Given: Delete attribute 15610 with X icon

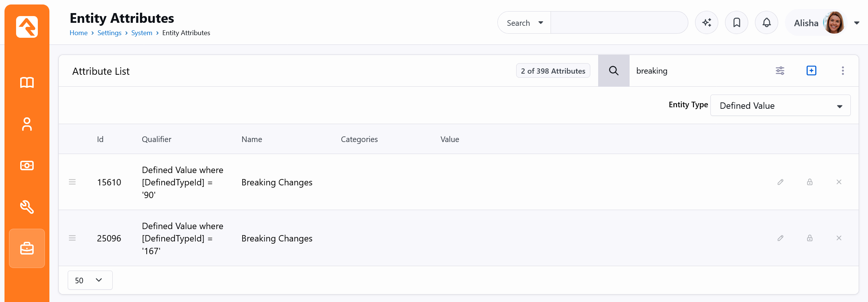Looking at the screenshot, I should 839,182.
